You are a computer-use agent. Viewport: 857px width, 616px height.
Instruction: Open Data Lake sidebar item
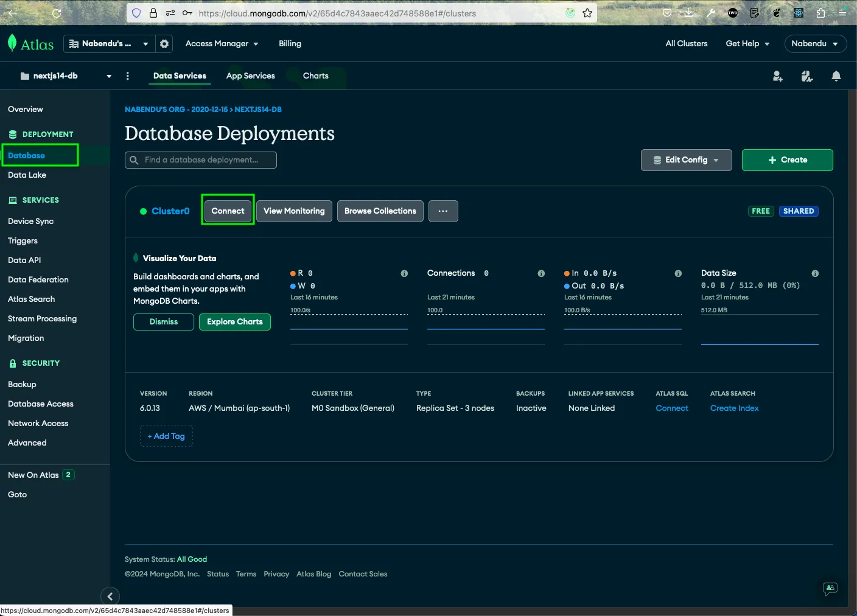[x=27, y=175]
